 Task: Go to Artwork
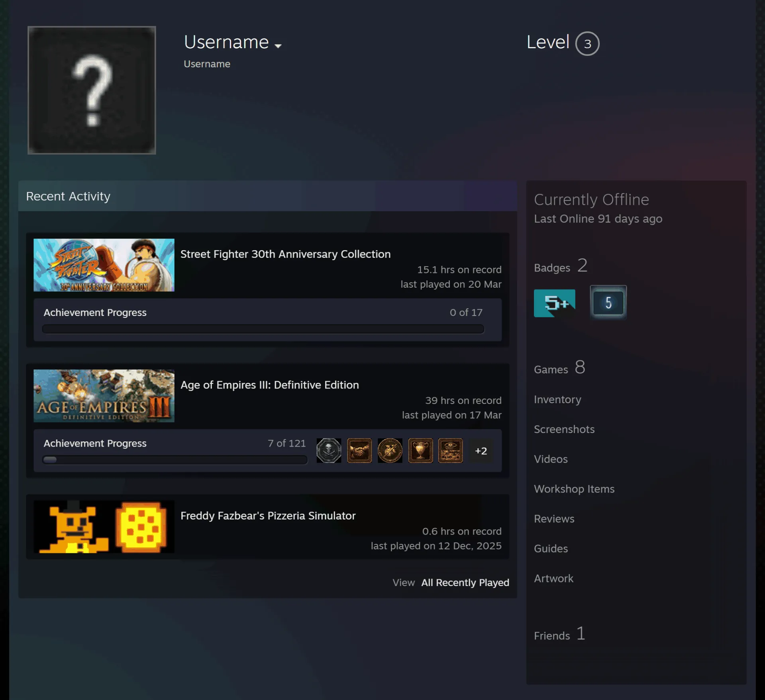coord(553,578)
